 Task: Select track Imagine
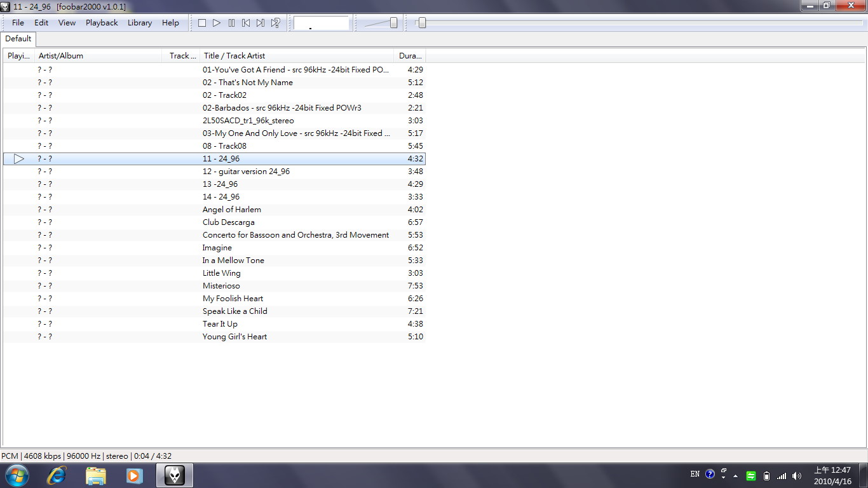(214, 248)
